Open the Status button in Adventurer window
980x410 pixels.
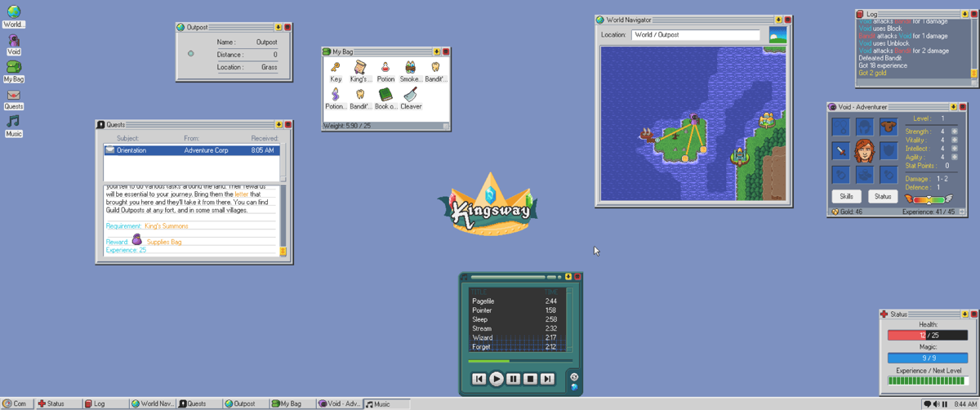pos(883,196)
